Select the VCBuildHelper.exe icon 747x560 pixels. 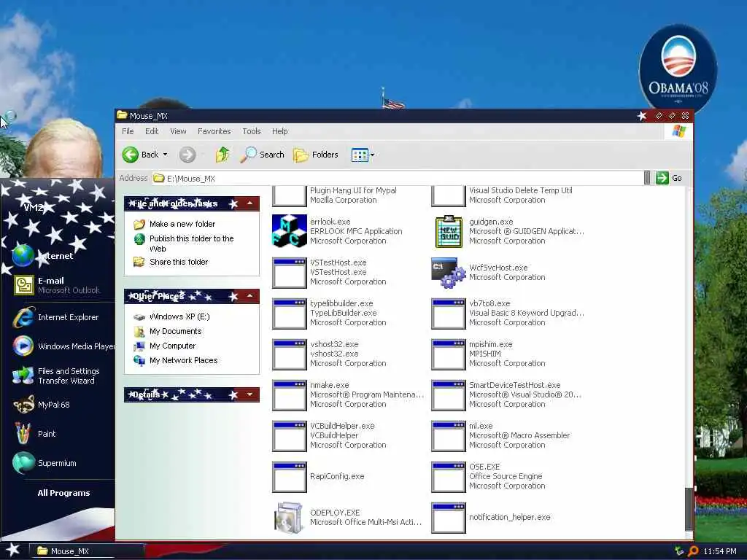click(x=289, y=436)
